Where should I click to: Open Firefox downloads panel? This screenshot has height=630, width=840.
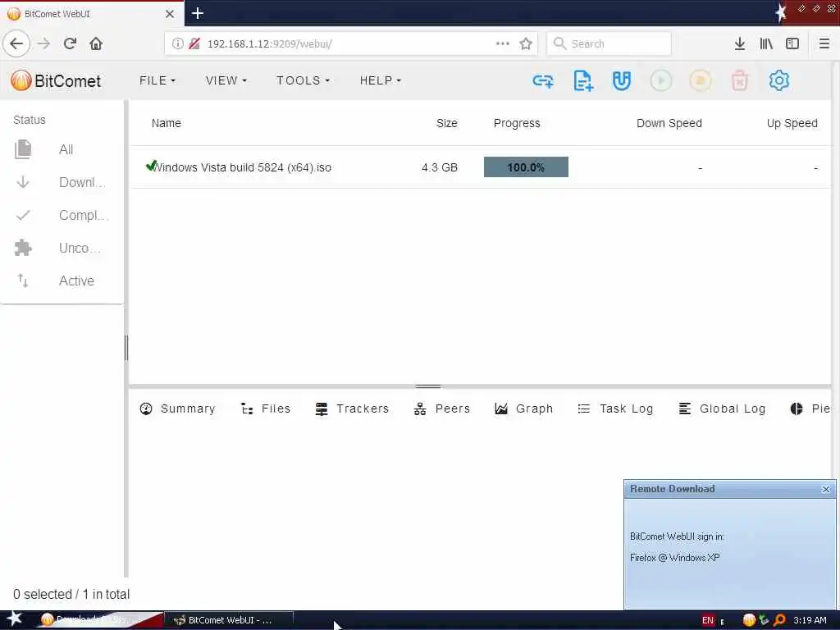click(740, 43)
